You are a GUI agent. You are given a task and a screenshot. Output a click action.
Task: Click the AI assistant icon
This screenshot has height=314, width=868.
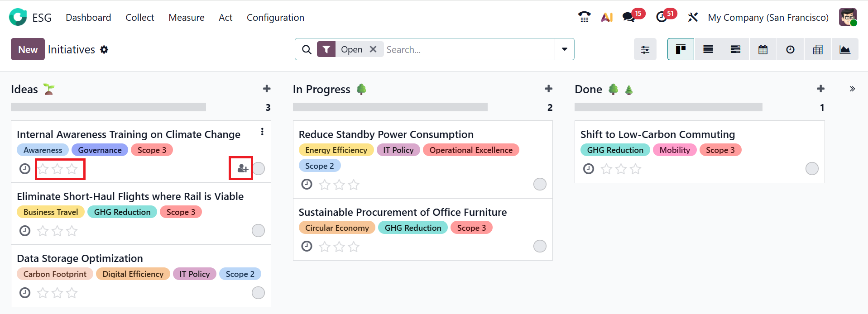(x=607, y=17)
